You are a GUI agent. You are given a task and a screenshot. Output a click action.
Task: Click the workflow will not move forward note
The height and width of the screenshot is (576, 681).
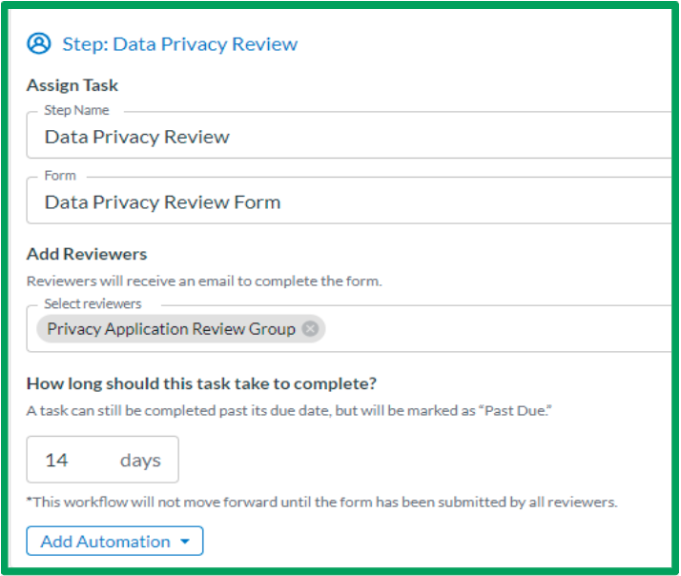322,502
